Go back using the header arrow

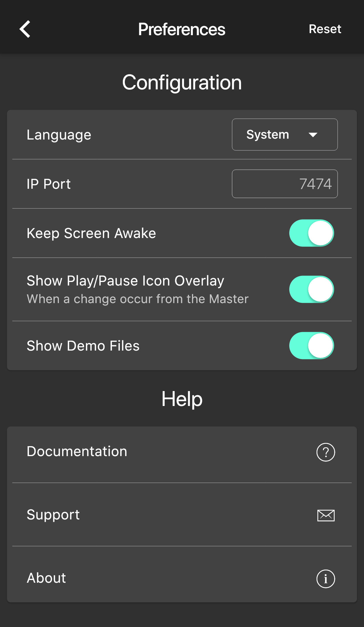point(25,29)
